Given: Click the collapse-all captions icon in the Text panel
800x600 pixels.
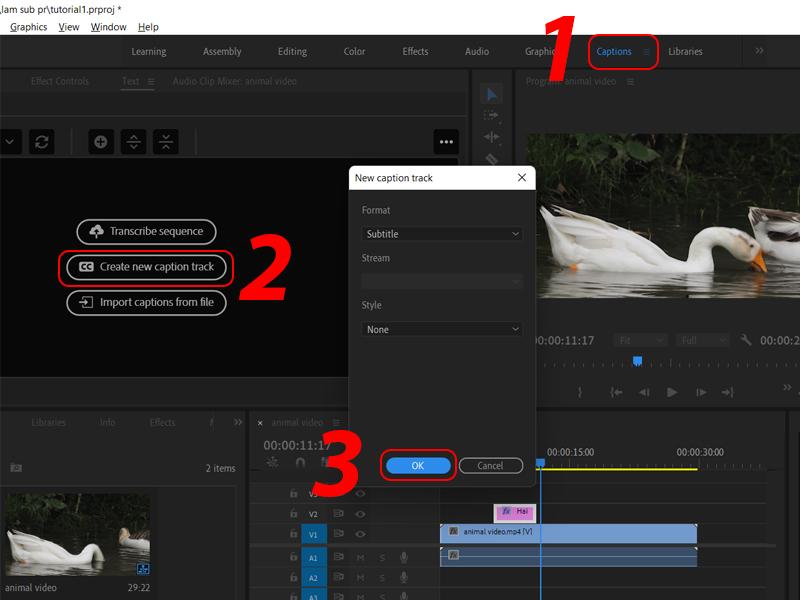Looking at the screenshot, I should [164, 141].
